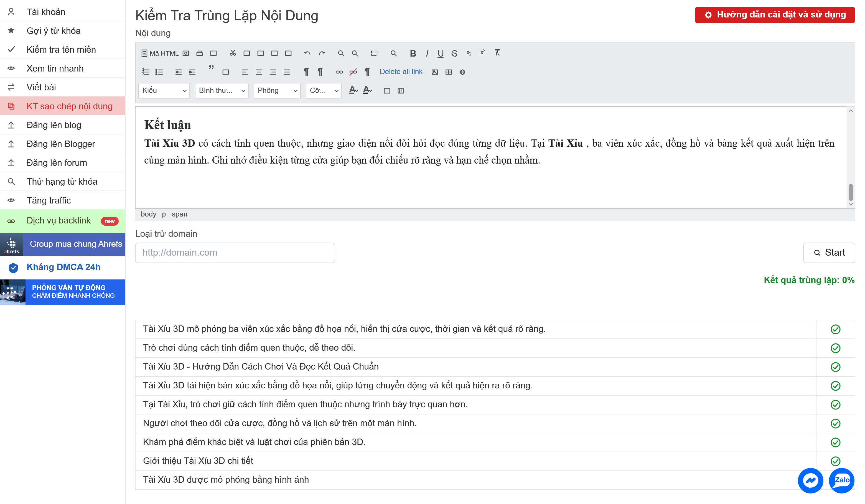Toggle superscript formatting

click(483, 52)
